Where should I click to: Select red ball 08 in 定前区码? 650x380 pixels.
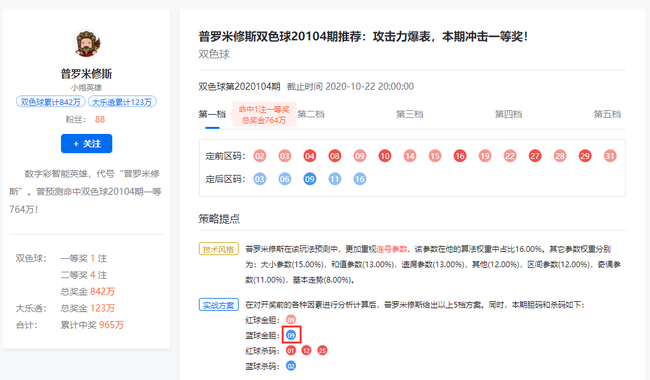[x=335, y=156]
